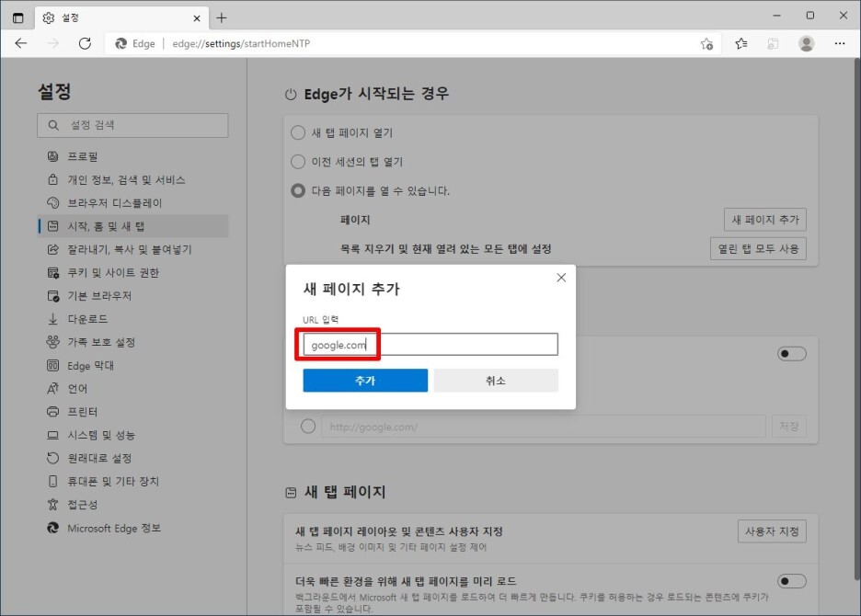This screenshot has width=861, height=616.
Task: Click 사용자 지정 button
Action: (772, 531)
